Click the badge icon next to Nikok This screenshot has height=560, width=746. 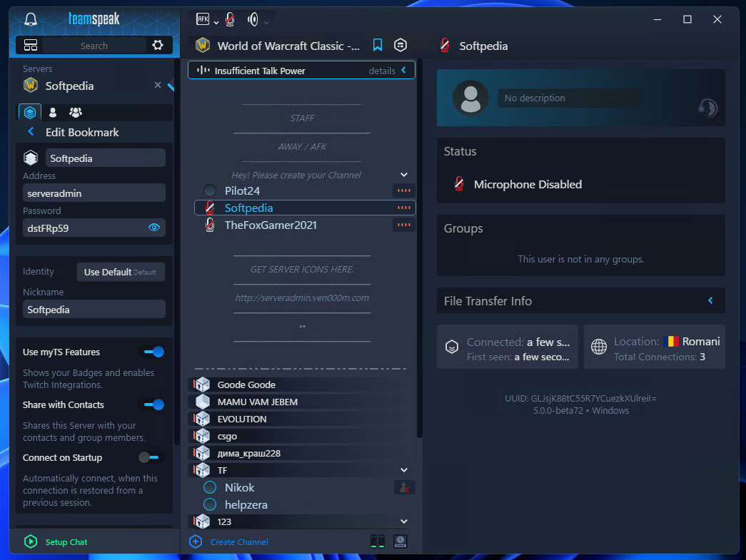(404, 487)
